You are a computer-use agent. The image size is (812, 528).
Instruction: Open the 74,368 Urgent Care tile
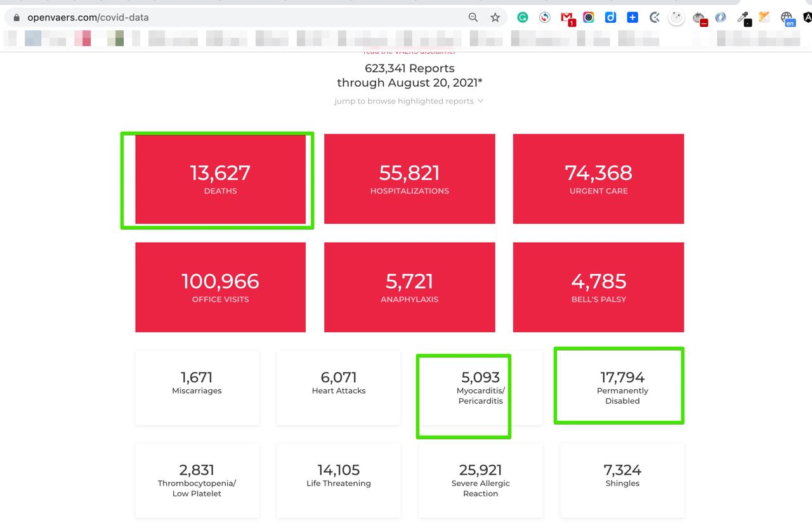[x=598, y=179]
